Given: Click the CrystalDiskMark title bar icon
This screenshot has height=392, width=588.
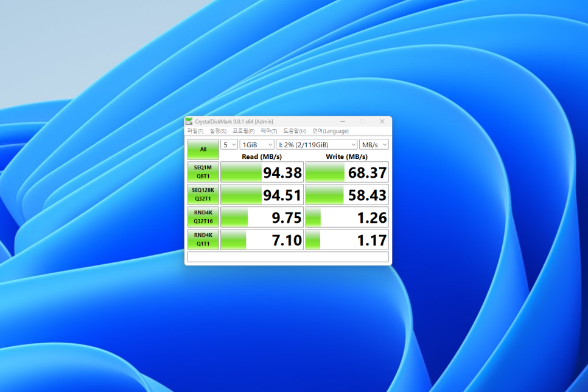Looking at the screenshot, I should click(x=189, y=122).
